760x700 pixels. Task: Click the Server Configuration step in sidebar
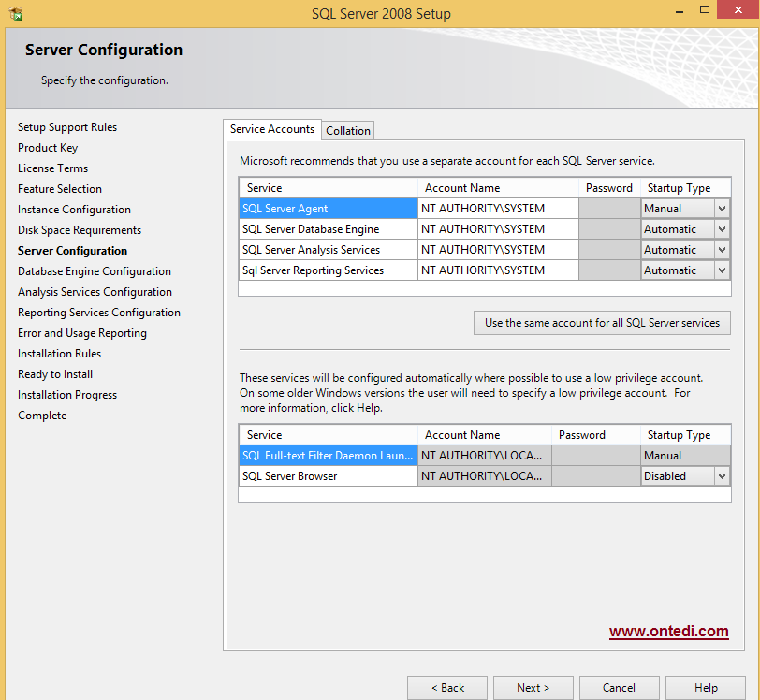coord(72,251)
